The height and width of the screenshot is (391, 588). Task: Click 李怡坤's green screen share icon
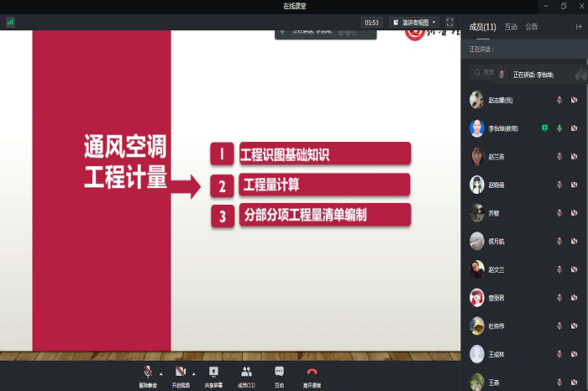click(x=544, y=128)
